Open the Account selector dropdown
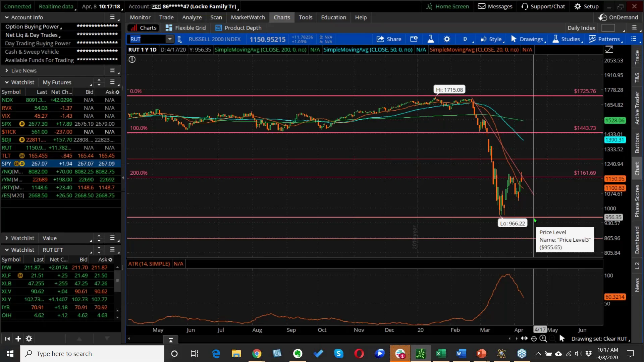 [184, 6]
